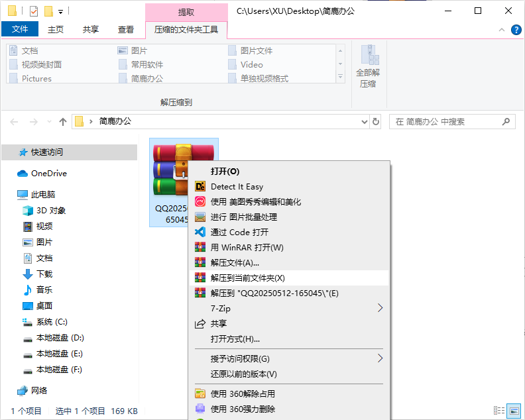The height and width of the screenshot is (420, 525).
Task: Switch to the 共享 ribbon tab
Action: (91, 29)
